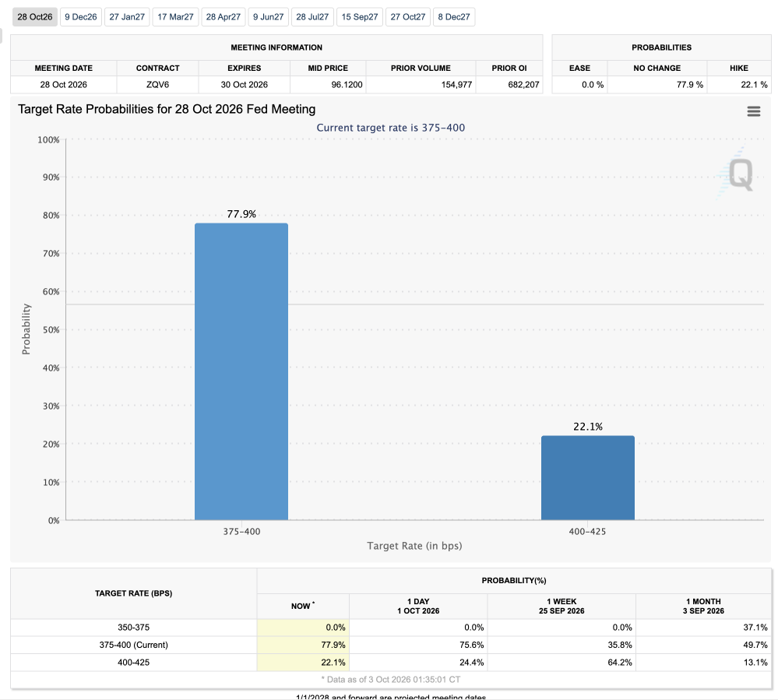Click the 1 WEEK 25 SEP 2026 column header
Screen dimensions: 778x700
coord(561,606)
